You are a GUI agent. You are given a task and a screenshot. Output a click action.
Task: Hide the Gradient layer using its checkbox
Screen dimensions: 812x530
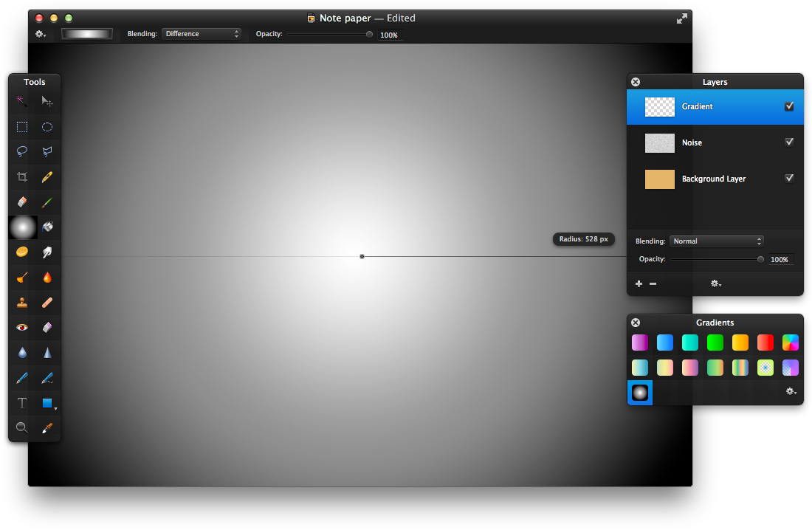tap(789, 106)
